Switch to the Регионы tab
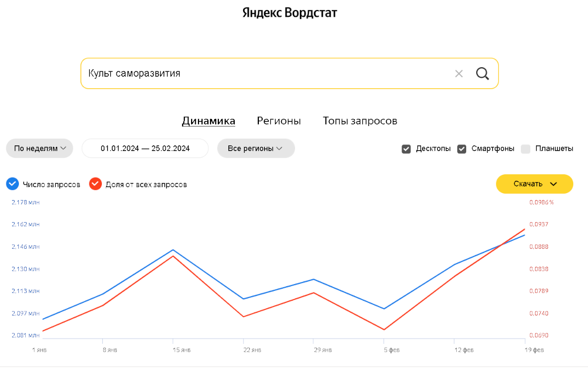Image resolution: width=588 pixels, height=378 pixels. tap(279, 121)
